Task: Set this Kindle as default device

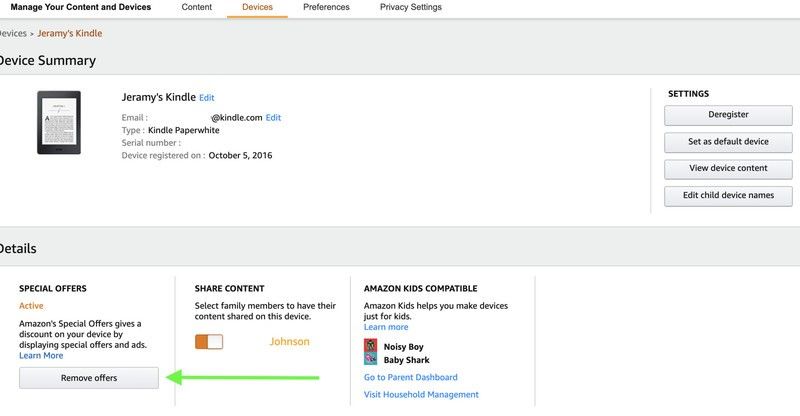Action: [728, 142]
